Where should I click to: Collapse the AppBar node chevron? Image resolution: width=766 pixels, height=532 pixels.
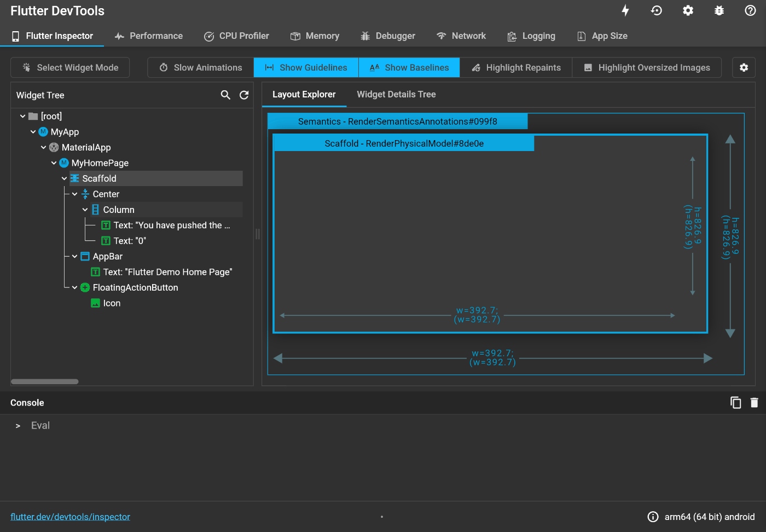tap(74, 256)
